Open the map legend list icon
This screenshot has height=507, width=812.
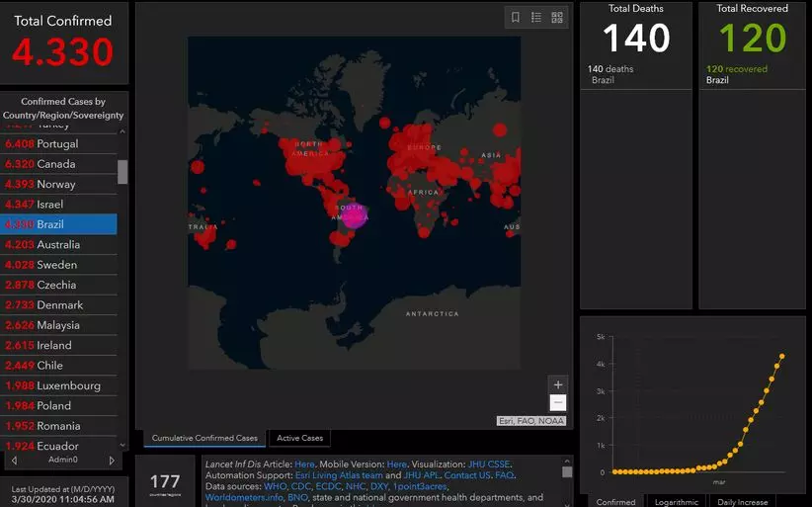pyautogui.click(x=536, y=18)
